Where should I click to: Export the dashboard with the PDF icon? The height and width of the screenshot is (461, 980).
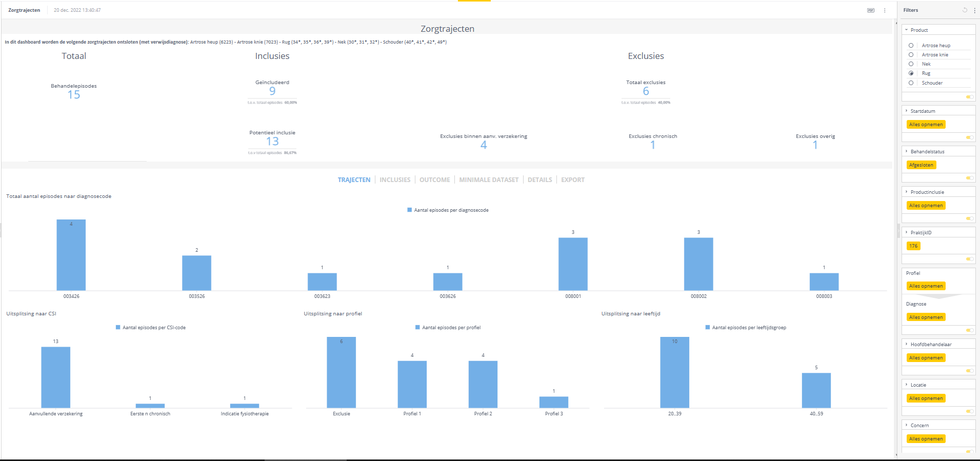click(x=871, y=10)
